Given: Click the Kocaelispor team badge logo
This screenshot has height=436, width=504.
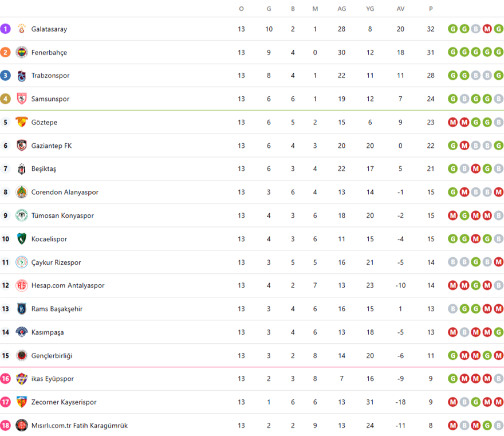Looking at the screenshot, I should (22, 239).
